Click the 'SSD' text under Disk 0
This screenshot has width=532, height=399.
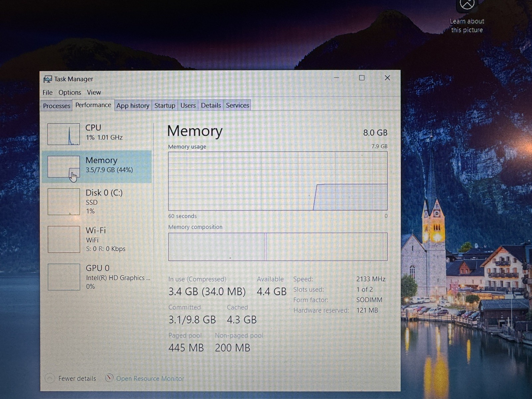click(92, 202)
